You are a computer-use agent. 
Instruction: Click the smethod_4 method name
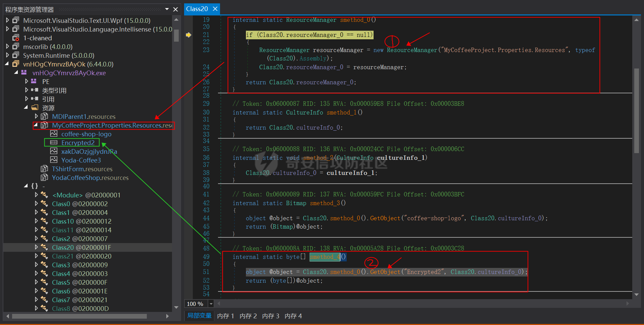325,257
